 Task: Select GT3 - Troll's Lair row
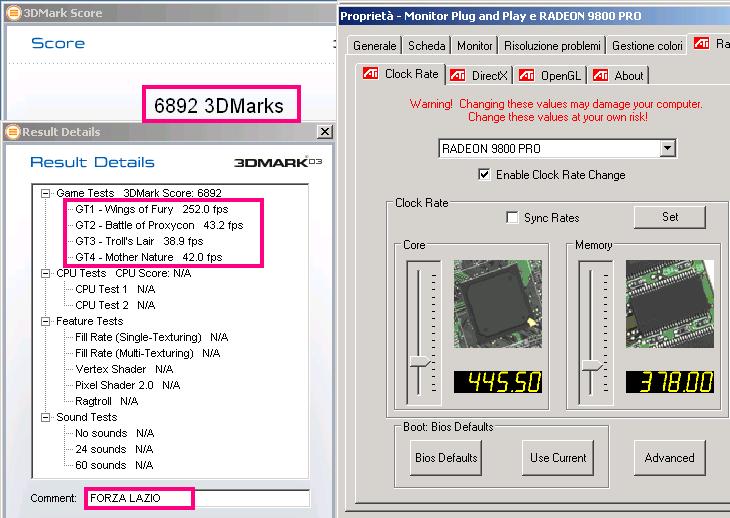click(139, 241)
